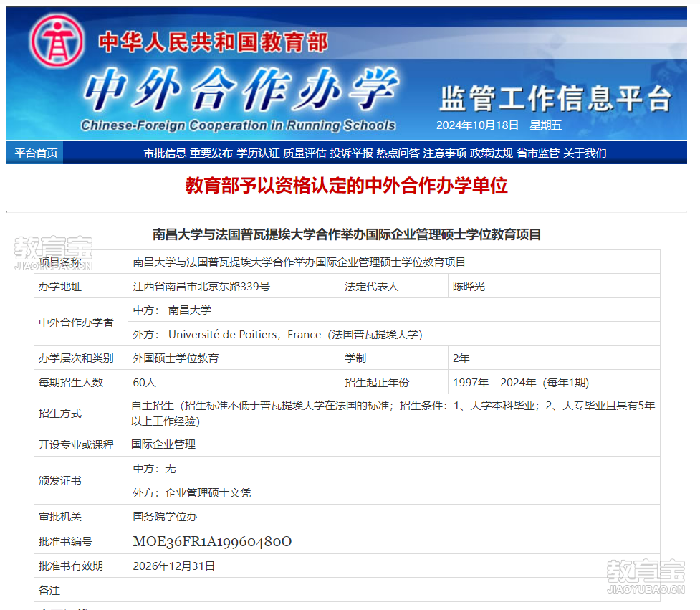The image size is (700, 610).
Task: Open the 平台首页 home tab
Action: pyautogui.click(x=36, y=153)
